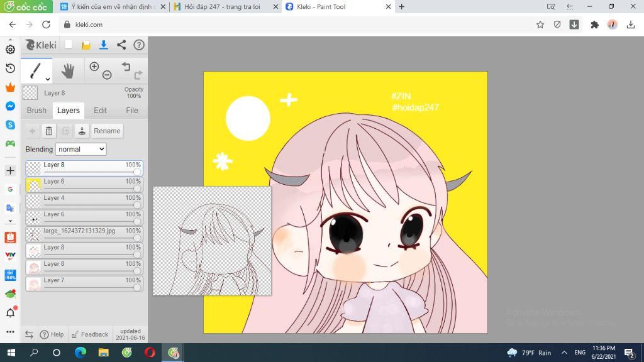
Task: Redo the action in Kleki
Action: tap(138, 75)
